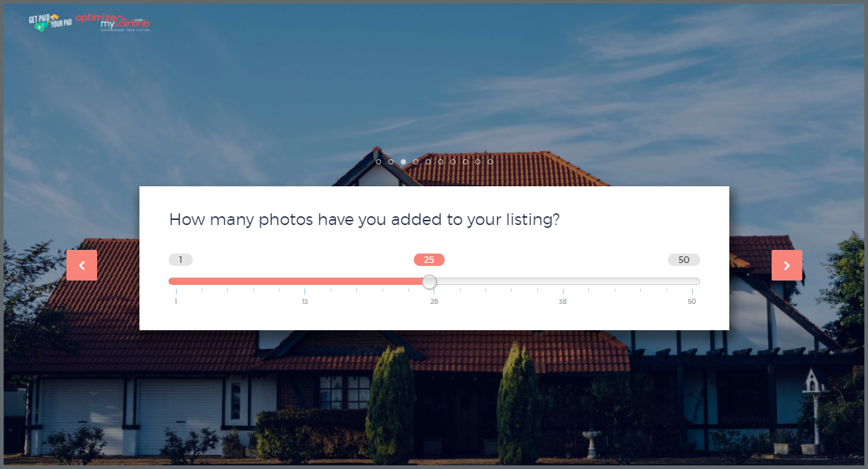Jump to the ninth progress dot

click(x=477, y=161)
